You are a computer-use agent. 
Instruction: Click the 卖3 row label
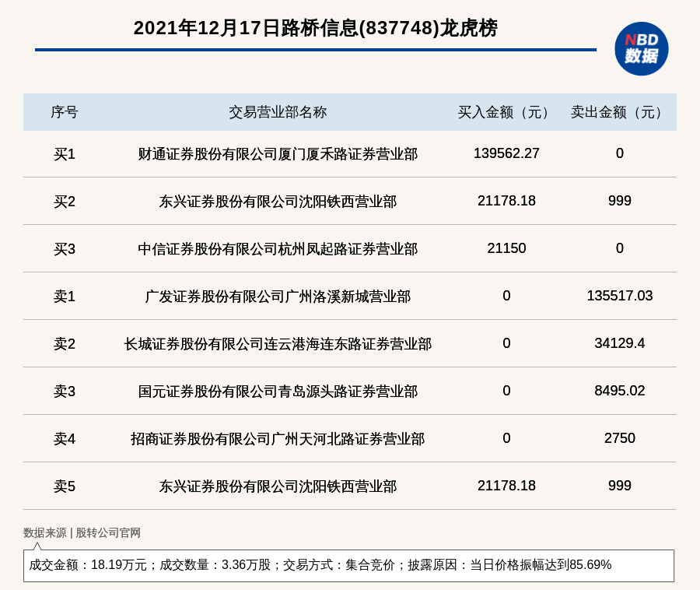point(65,392)
